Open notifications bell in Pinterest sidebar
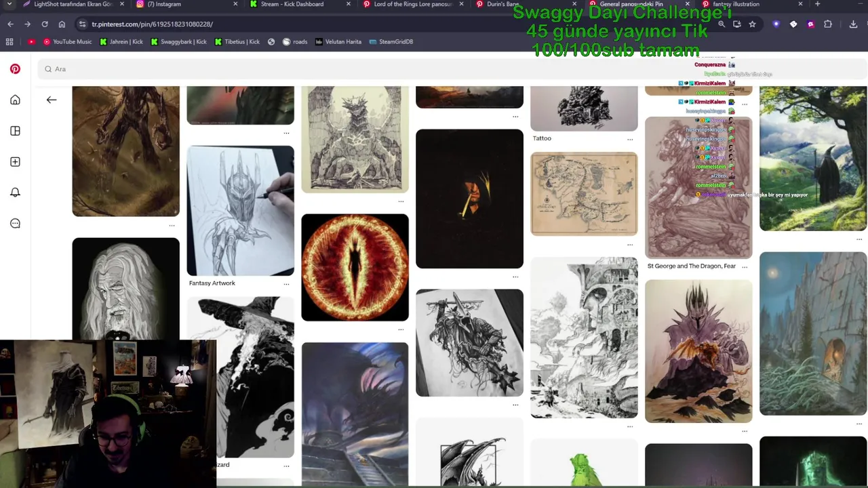 click(15, 192)
